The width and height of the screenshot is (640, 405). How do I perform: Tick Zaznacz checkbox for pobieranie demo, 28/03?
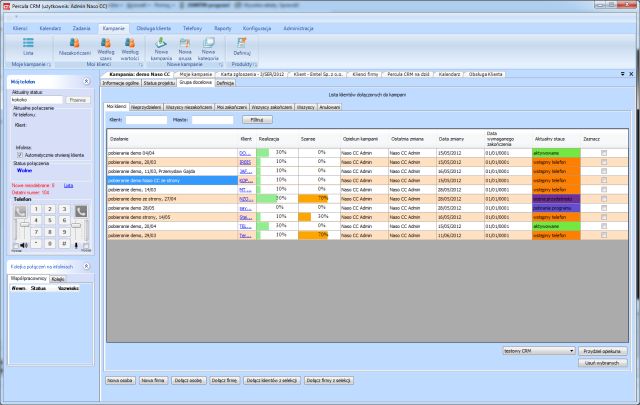[604, 162]
